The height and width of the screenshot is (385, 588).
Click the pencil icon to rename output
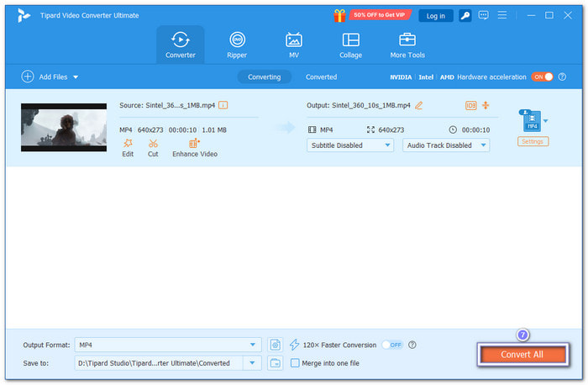tap(418, 105)
